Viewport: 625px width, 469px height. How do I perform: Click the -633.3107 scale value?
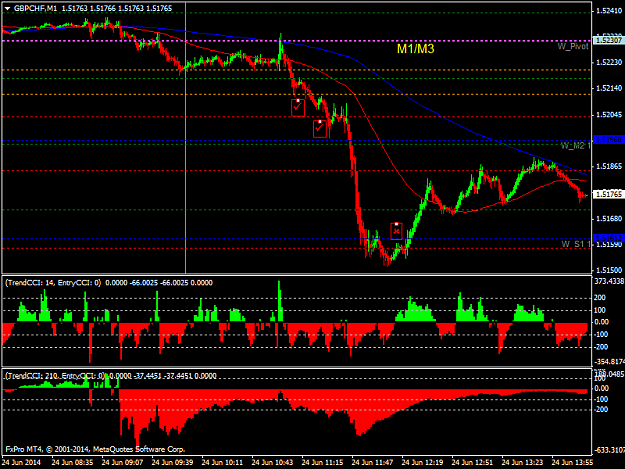point(609,450)
